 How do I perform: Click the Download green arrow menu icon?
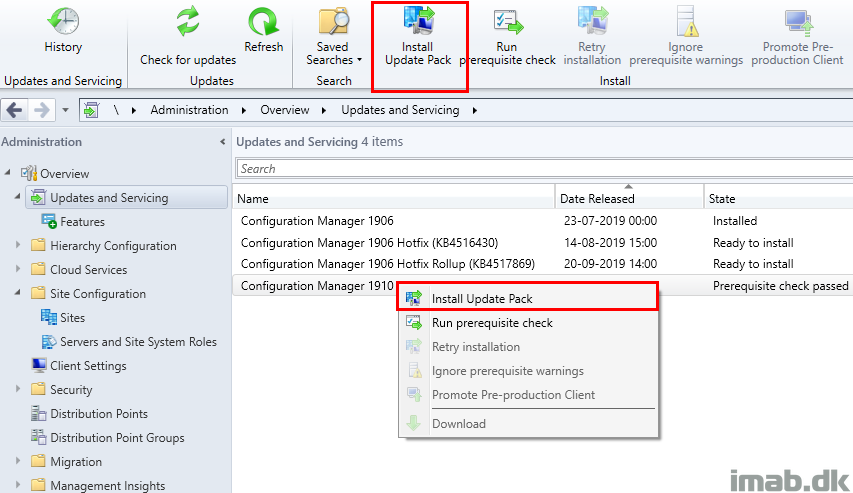[414, 423]
